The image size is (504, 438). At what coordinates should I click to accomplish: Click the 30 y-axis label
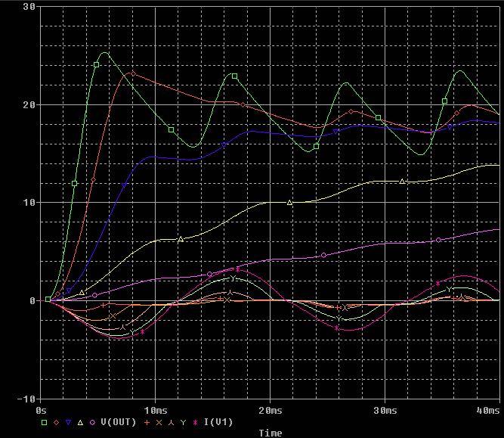pos(29,7)
